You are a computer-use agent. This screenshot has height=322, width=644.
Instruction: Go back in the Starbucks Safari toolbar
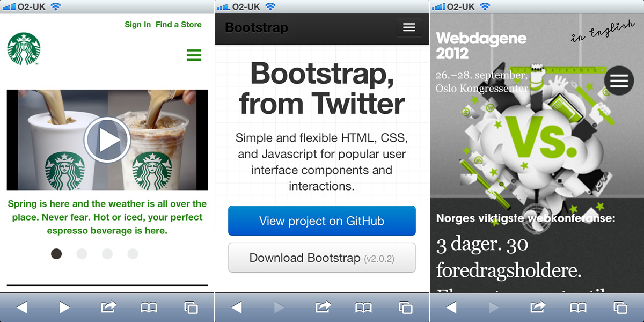(x=22, y=308)
